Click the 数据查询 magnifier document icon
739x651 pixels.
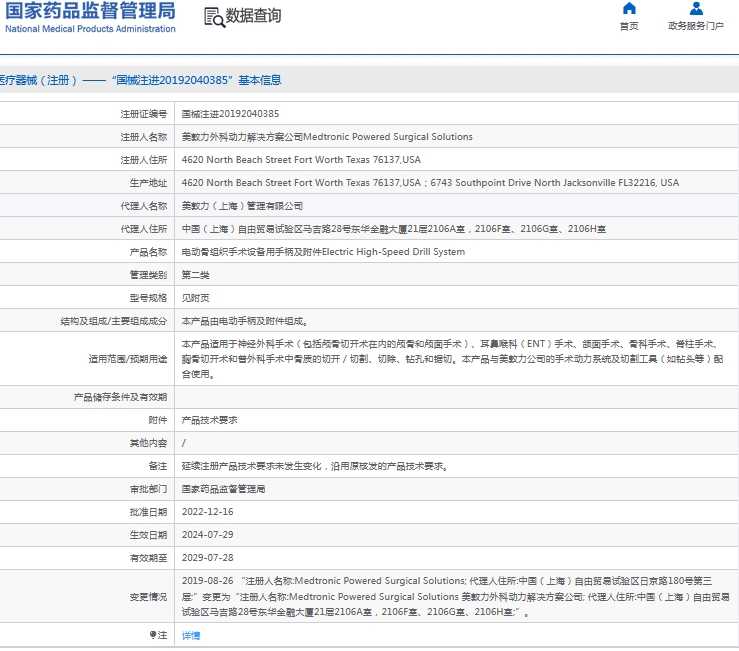pyautogui.click(x=214, y=17)
